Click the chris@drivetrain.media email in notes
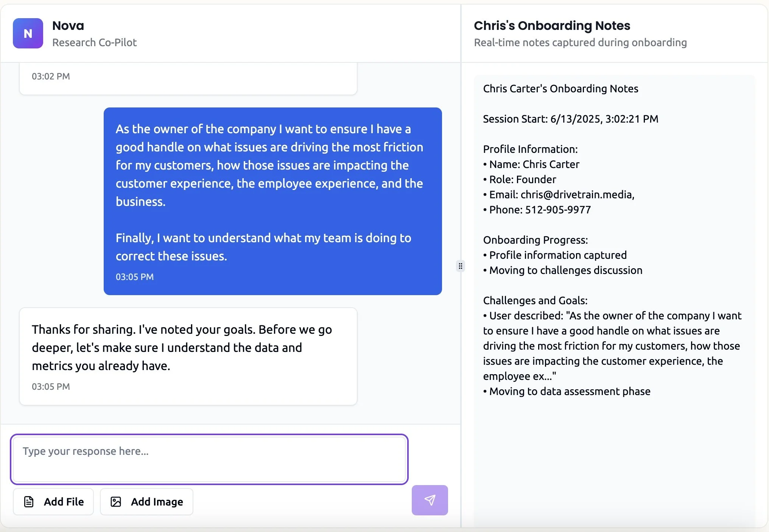Viewport: 769px width, 532px height. (577, 194)
